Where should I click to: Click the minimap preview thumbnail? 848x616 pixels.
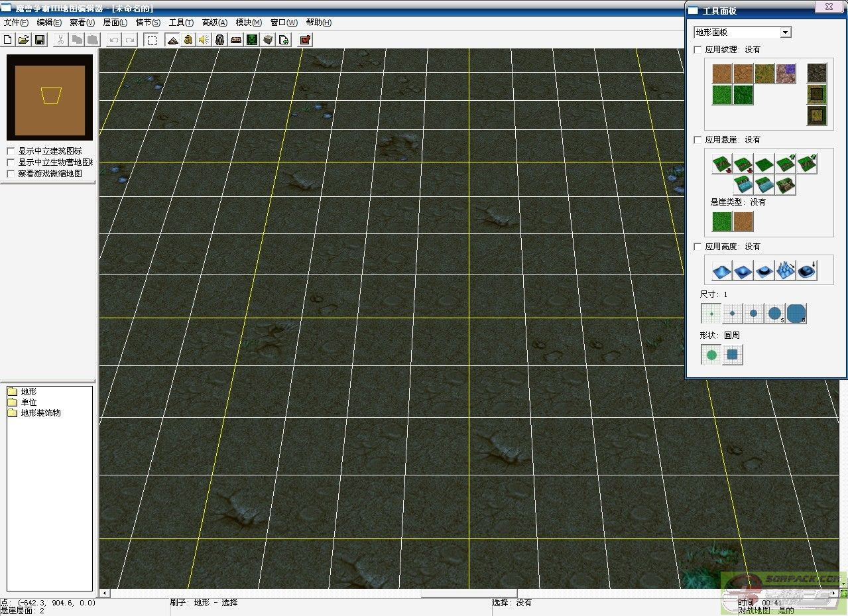tap(50, 97)
